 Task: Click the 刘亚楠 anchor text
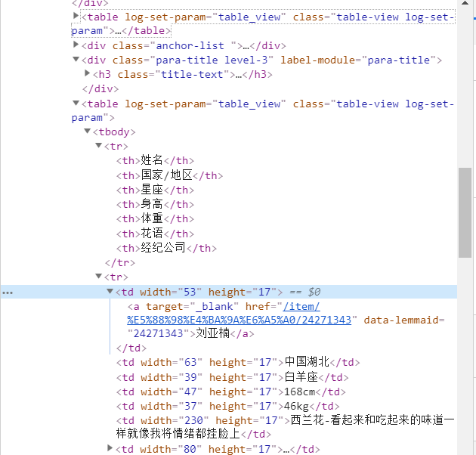[x=212, y=333]
